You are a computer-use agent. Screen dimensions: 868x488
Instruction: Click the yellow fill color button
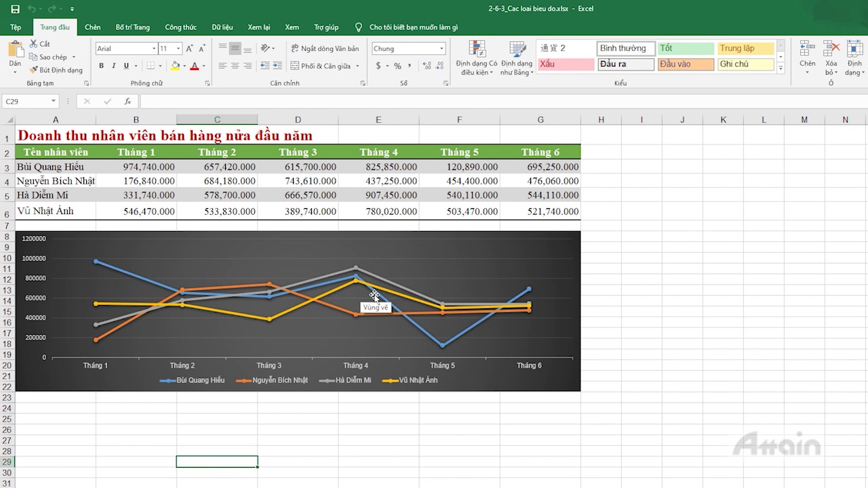[175, 66]
